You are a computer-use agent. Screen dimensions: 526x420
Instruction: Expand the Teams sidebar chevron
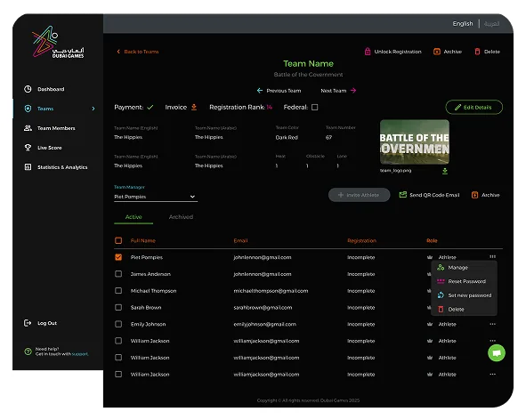click(93, 109)
